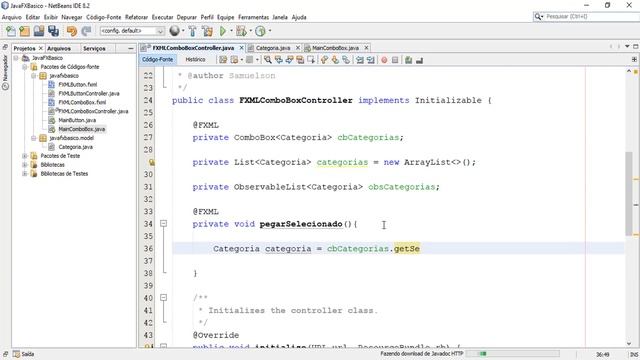Screen dimensions: 640x360
Task: Collapse the javafxbasico.model package node
Action: pyautogui.click(x=34, y=138)
